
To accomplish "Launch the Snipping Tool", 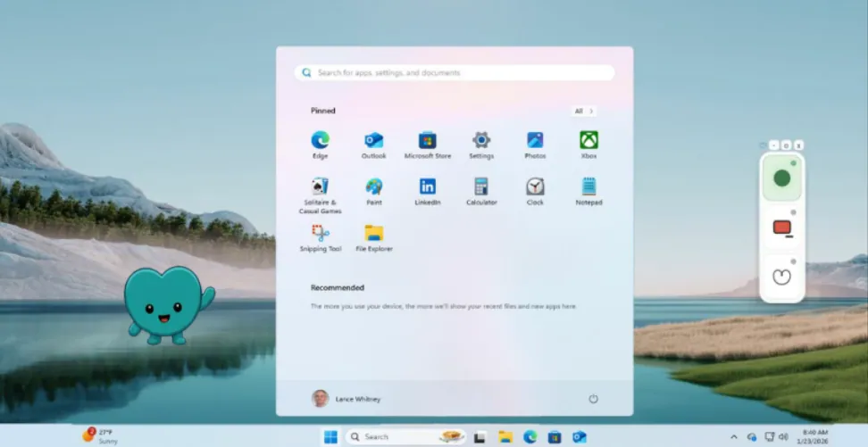I will coord(320,238).
